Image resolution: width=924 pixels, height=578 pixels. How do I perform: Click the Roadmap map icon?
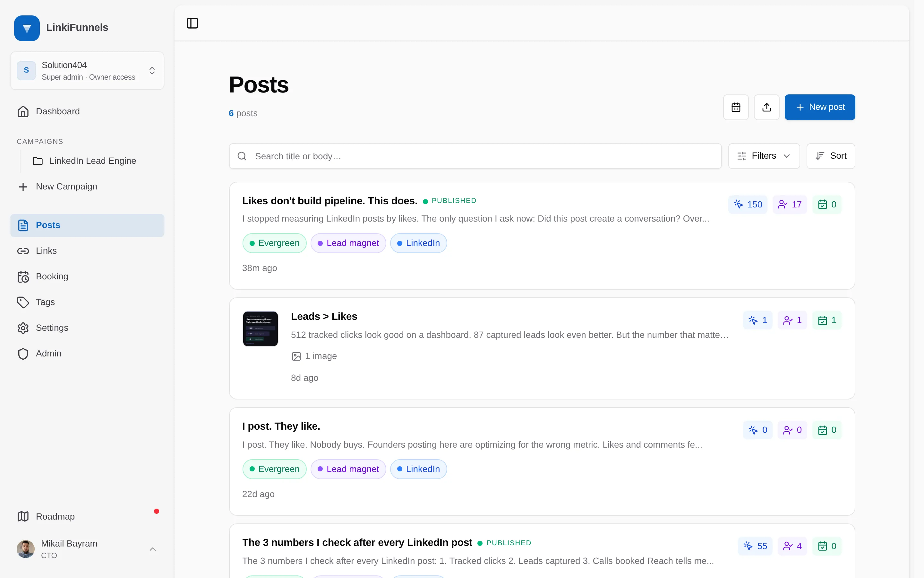point(23,516)
